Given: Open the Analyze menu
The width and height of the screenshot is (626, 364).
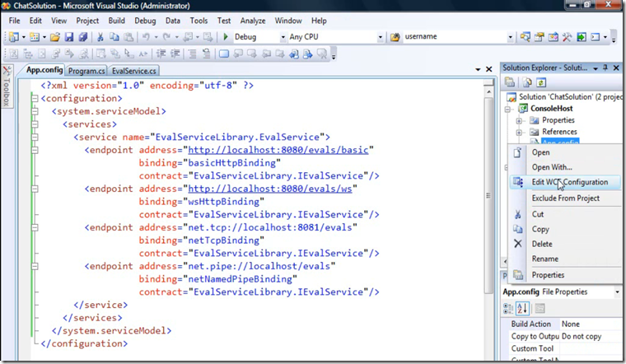Looking at the screenshot, I should pyautogui.click(x=253, y=21).
